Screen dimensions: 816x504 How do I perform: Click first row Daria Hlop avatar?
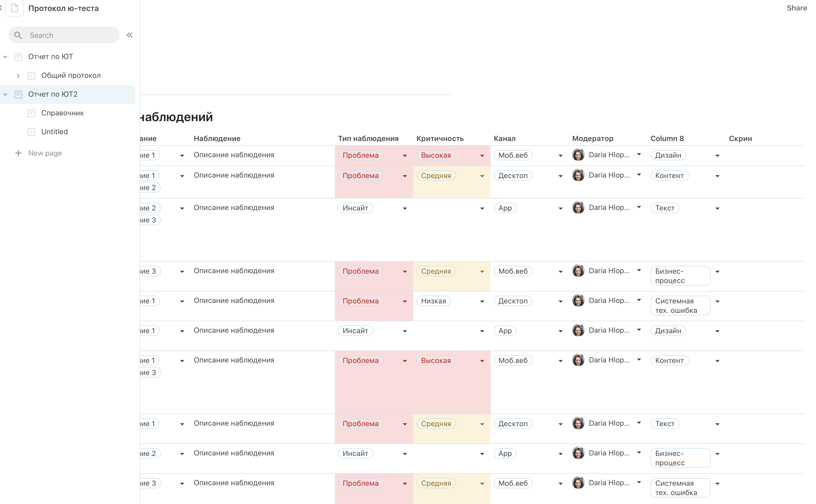pos(578,155)
